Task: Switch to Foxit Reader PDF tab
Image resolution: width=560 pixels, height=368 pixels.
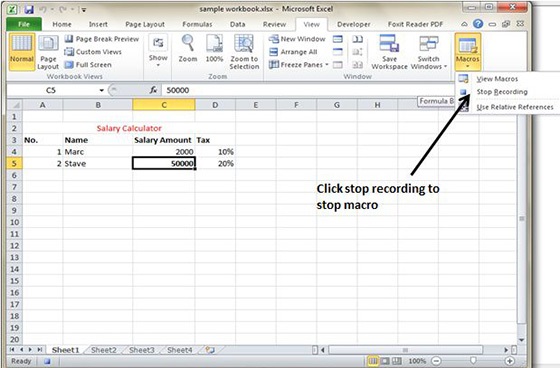Action: click(415, 24)
